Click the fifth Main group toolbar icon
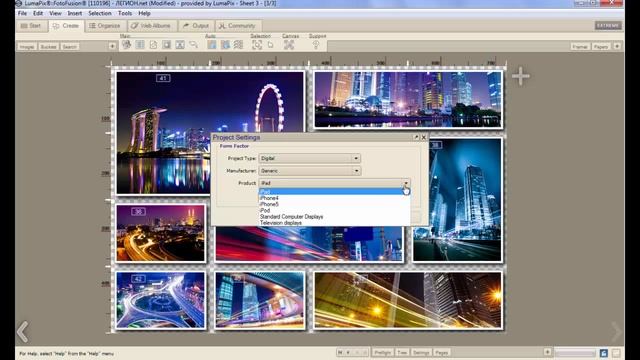The width and height of the screenshot is (640, 360). [x=180, y=44]
